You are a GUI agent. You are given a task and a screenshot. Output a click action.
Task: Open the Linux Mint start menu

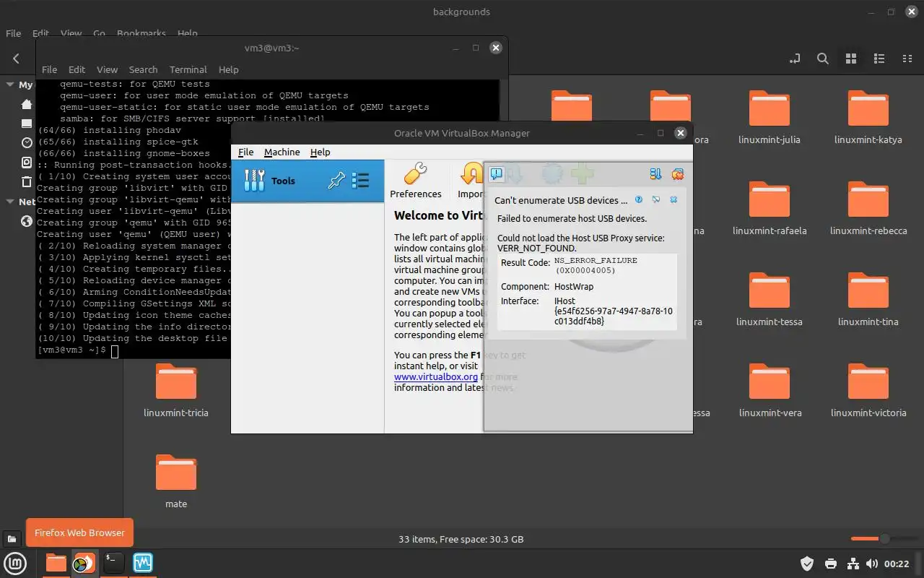(16, 563)
